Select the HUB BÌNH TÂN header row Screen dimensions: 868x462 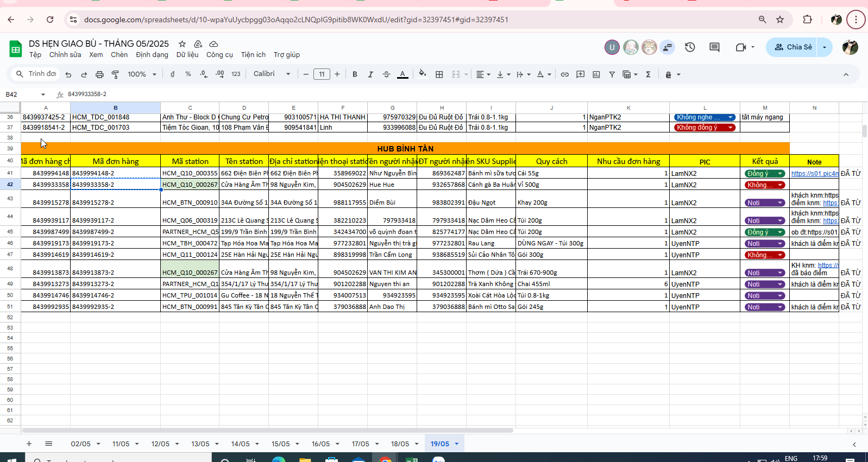point(405,148)
